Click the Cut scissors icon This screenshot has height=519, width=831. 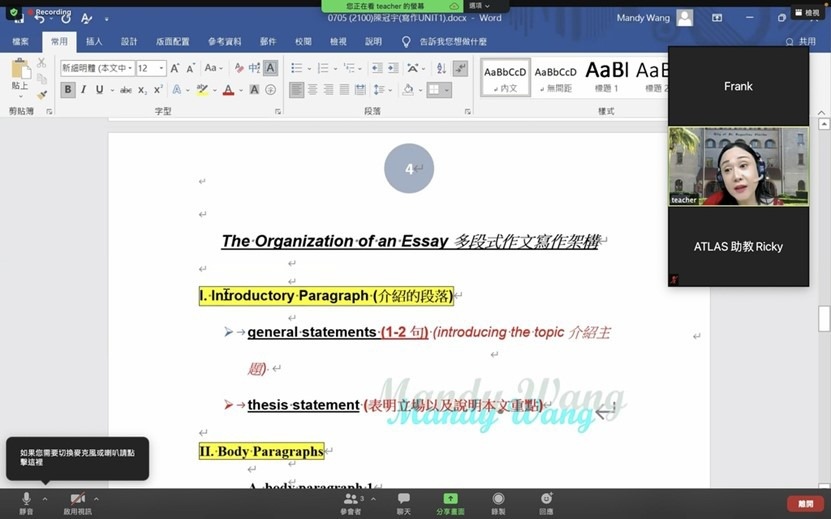[x=41, y=63]
